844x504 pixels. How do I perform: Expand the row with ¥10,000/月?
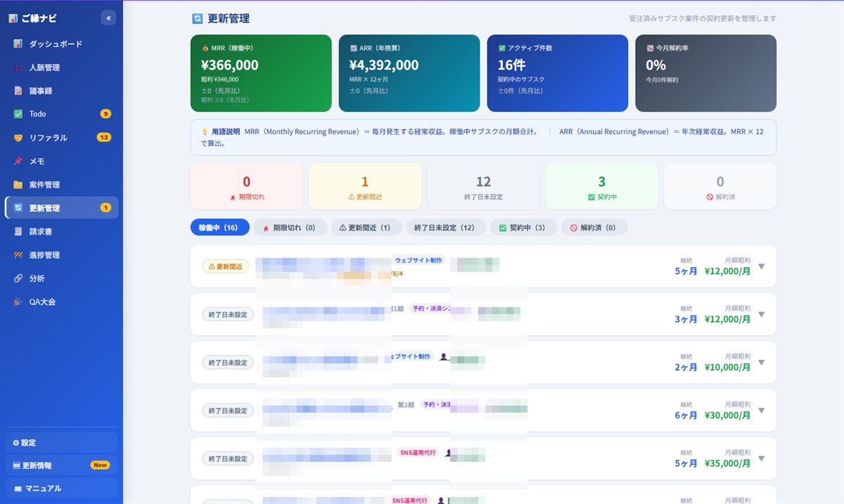coord(761,363)
